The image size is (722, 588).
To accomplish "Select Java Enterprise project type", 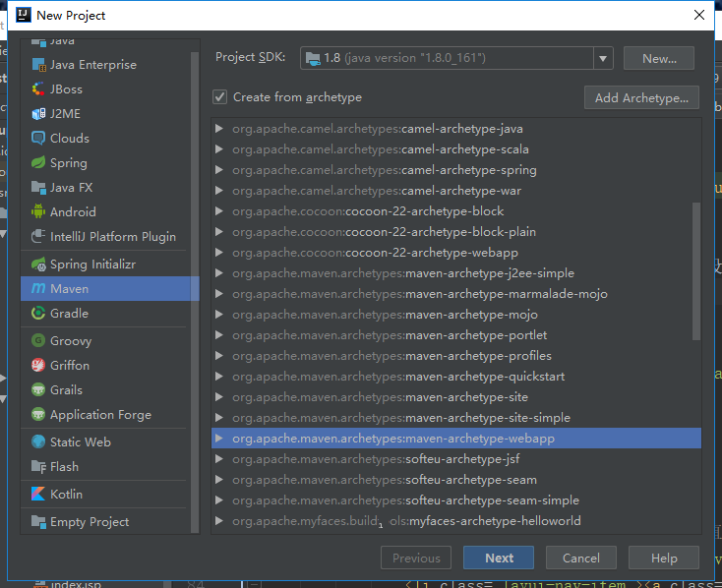I will coord(105,65).
